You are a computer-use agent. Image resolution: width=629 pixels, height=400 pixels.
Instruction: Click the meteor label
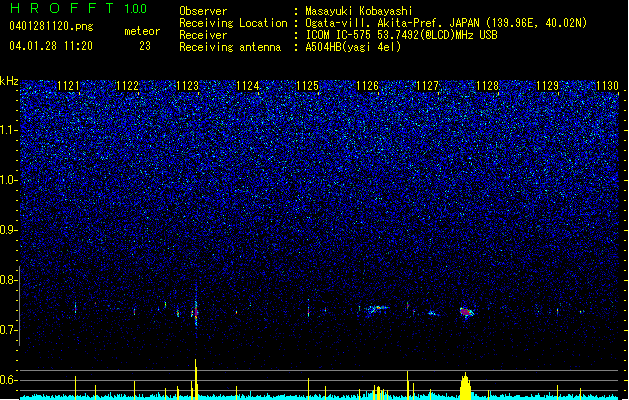[142, 31]
